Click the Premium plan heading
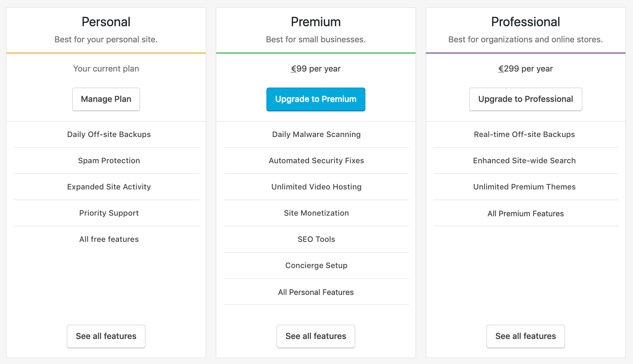633x364 pixels. (x=316, y=22)
